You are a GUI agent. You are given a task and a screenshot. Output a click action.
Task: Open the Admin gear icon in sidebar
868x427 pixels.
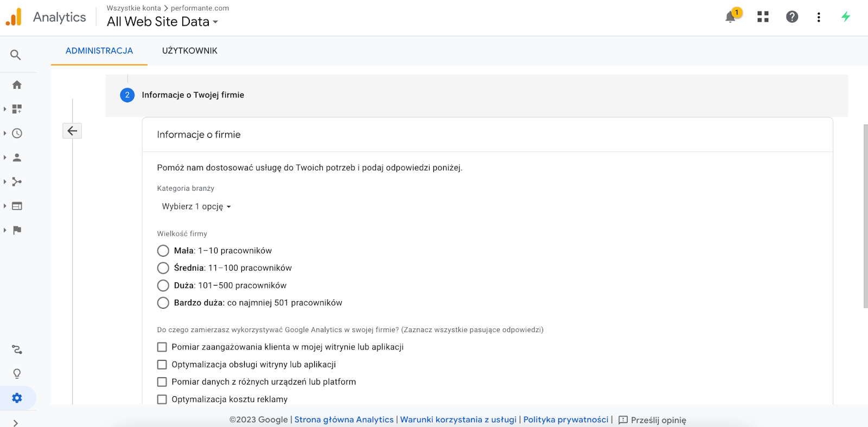click(x=17, y=398)
